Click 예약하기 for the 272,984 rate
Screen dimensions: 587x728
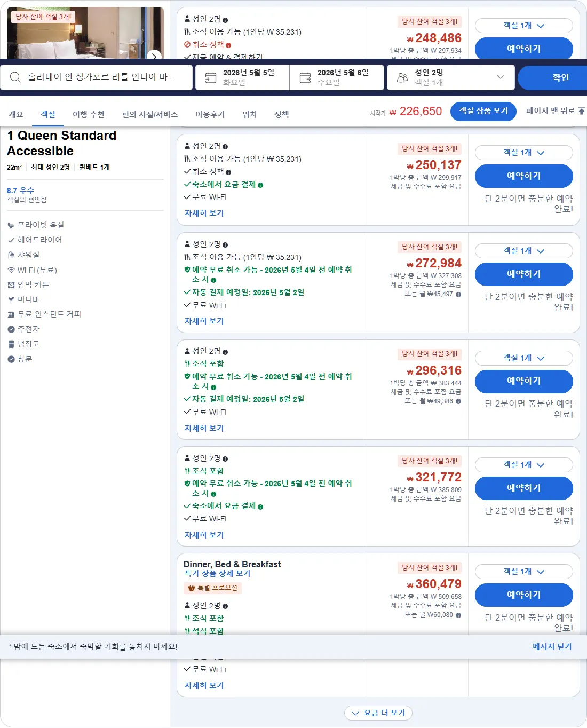pos(524,274)
